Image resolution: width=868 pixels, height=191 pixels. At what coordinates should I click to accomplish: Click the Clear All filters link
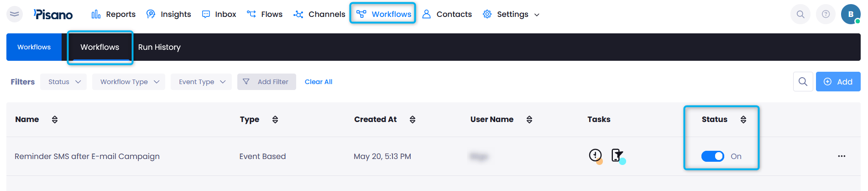(x=318, y=82)
